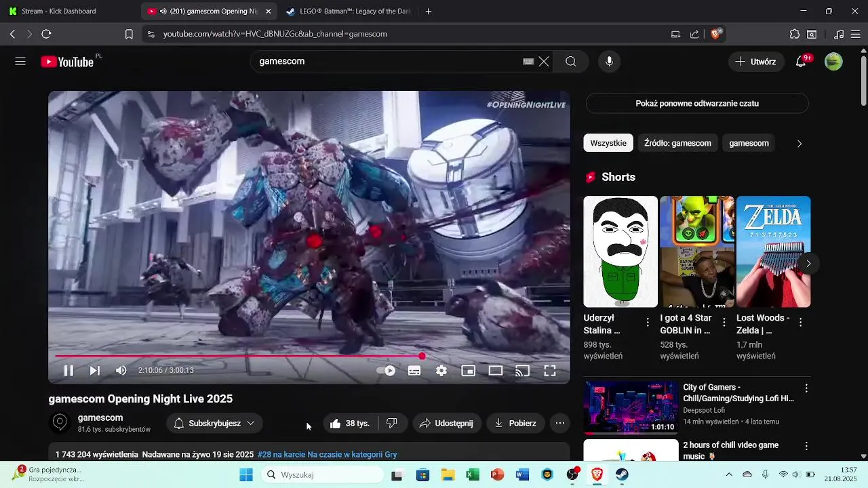Viewport: 868px width, 488px height.
Task: Open the player settings gear
Action: point(441,371)
